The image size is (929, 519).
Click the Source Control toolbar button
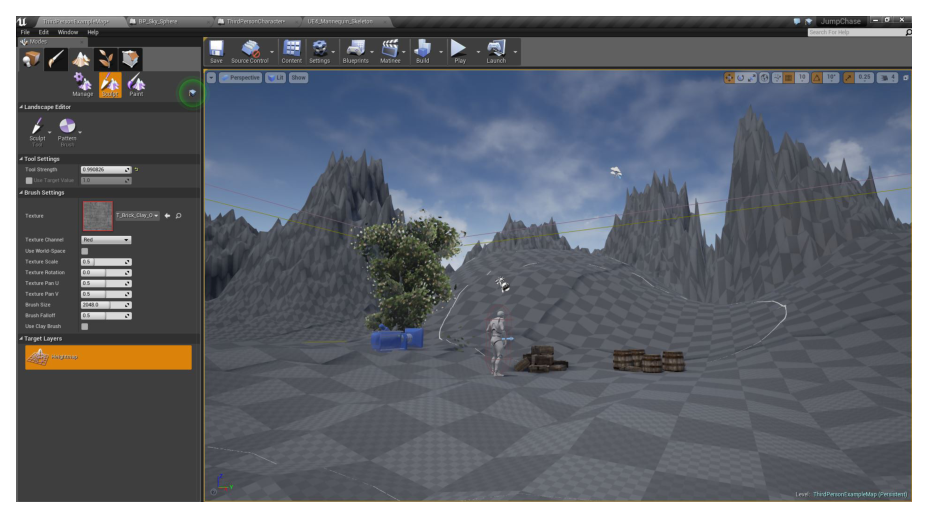click(x=249, y=52)
